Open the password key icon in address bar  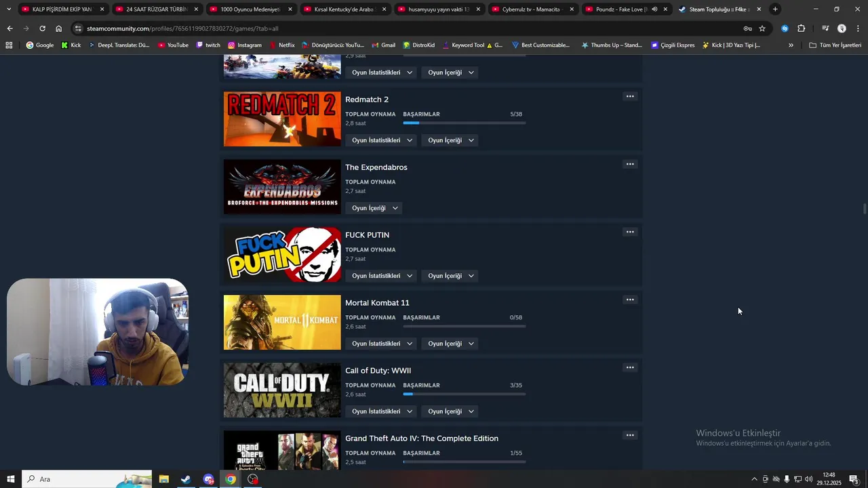[x=747, y=28]
